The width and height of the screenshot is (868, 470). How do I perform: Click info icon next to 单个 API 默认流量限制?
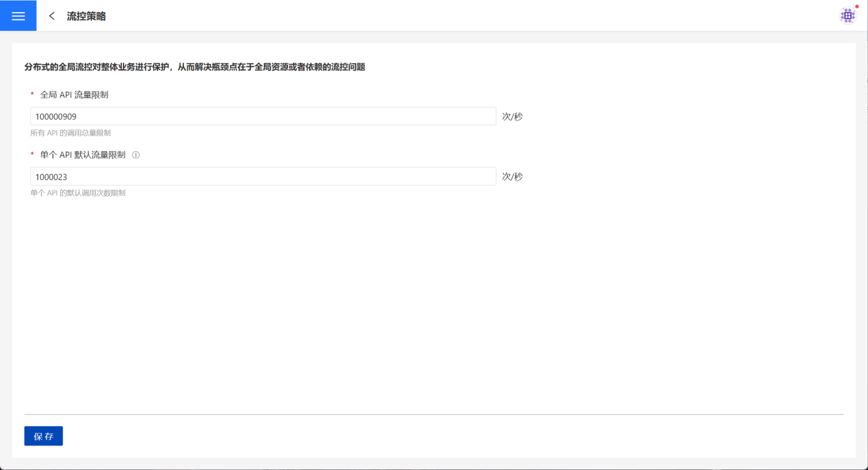tap(136, 155)
